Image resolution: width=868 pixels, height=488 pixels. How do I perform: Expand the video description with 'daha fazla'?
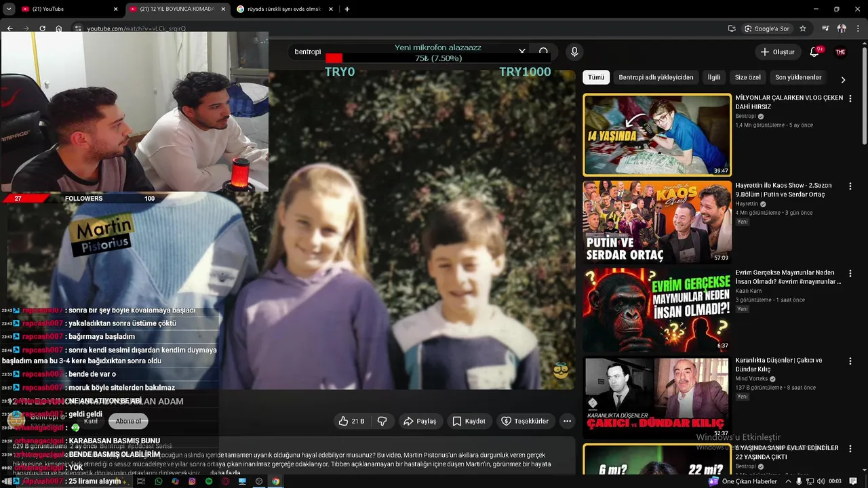click(x=224, y=473)
